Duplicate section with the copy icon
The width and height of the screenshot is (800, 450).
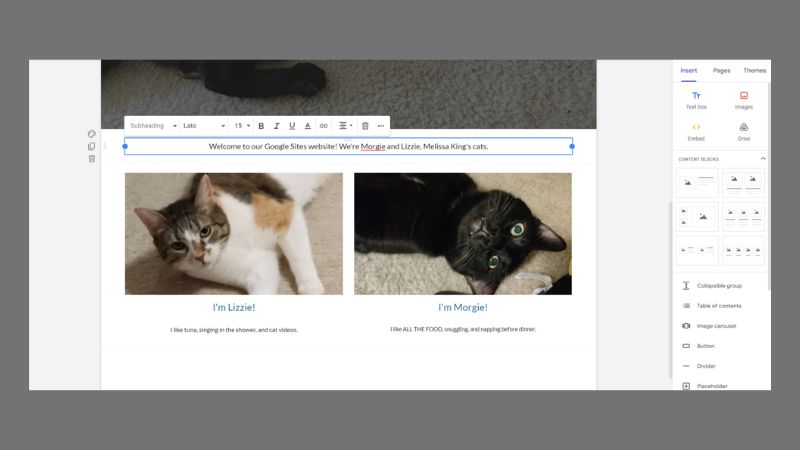pyautogui.click(x=92, y=146)
